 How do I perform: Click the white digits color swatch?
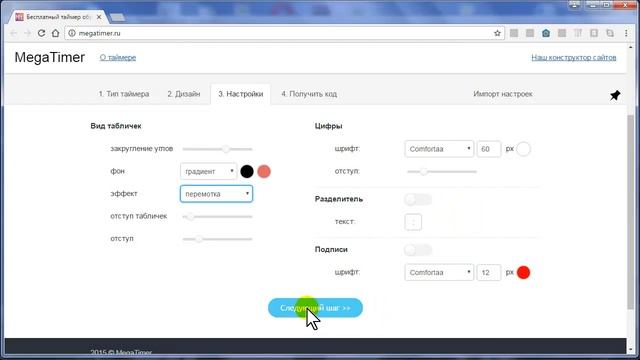(x=523, y=149)
